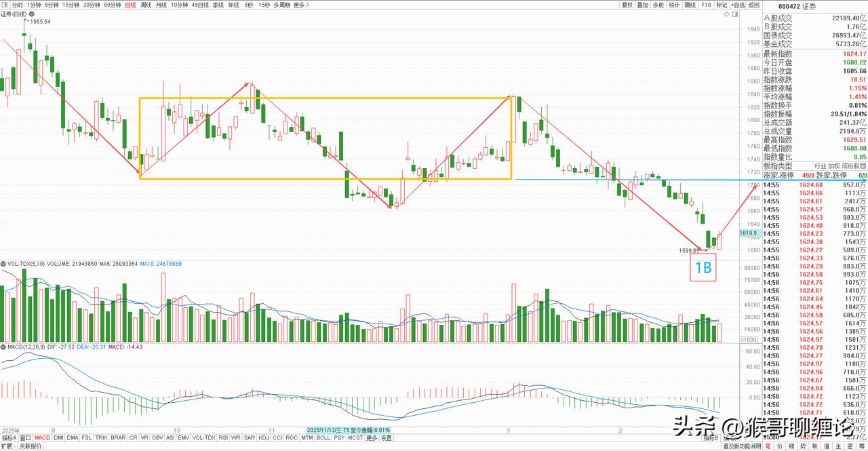
Task: Select the TRIX indicator tab
Action: tap(101, 438)
